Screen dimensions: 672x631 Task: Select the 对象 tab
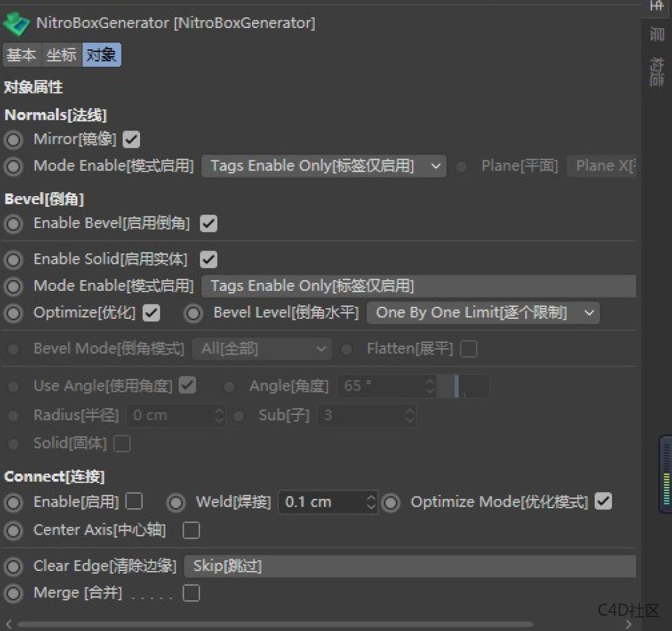(101, 55)
